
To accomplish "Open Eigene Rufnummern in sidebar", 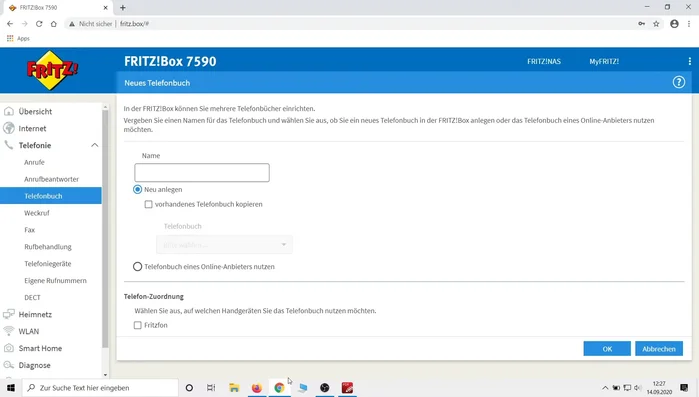I will (x=55, y=281).
